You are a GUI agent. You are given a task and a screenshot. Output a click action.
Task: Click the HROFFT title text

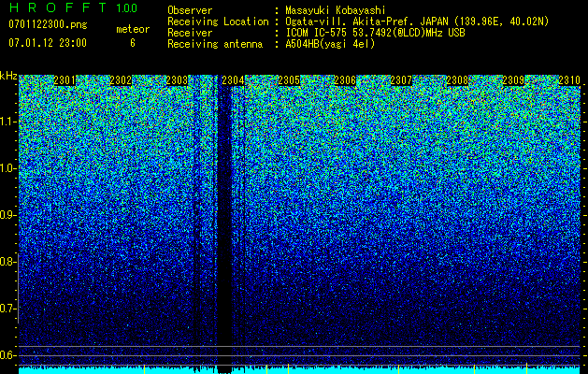tap(58, 7)
